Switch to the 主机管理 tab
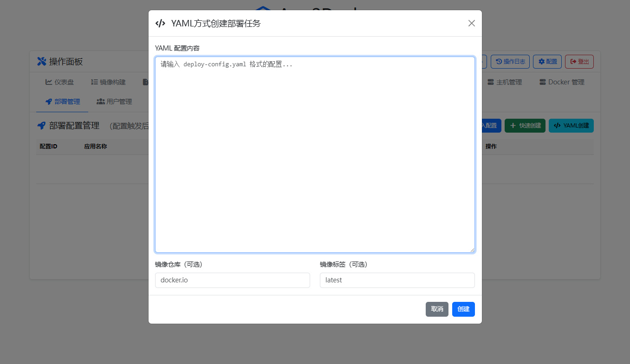 pos(505,82)
